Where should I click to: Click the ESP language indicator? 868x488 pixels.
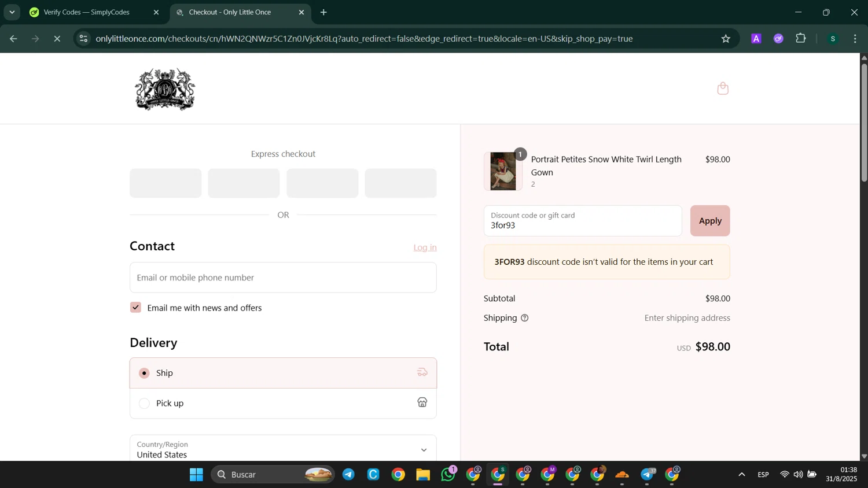(763, 475)
